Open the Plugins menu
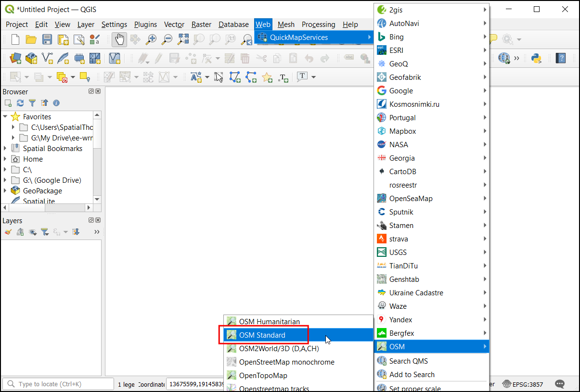Image resolution: width=580 pixels, height=392 pixels. click(x=145, y=25)
